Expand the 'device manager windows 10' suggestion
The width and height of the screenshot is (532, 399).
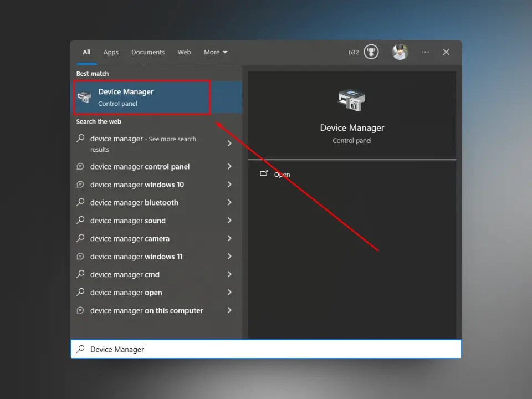coord(229,185)
